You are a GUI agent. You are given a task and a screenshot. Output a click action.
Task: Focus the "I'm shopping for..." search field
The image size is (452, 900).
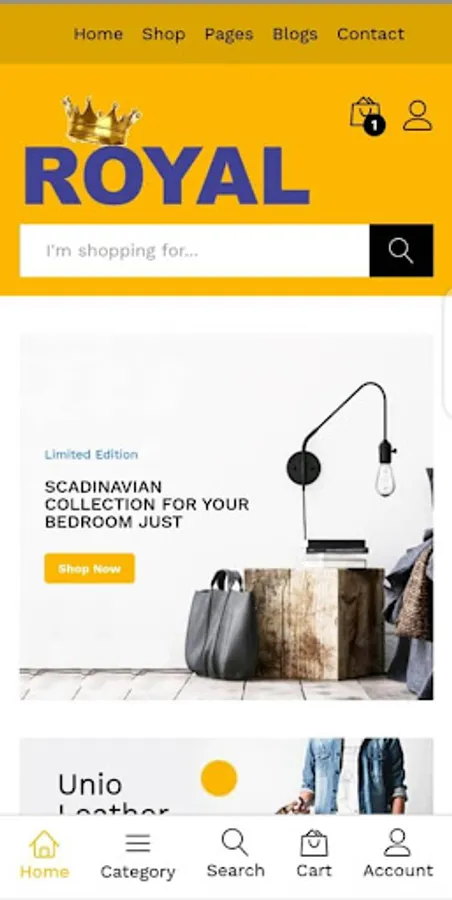[195, 251]
